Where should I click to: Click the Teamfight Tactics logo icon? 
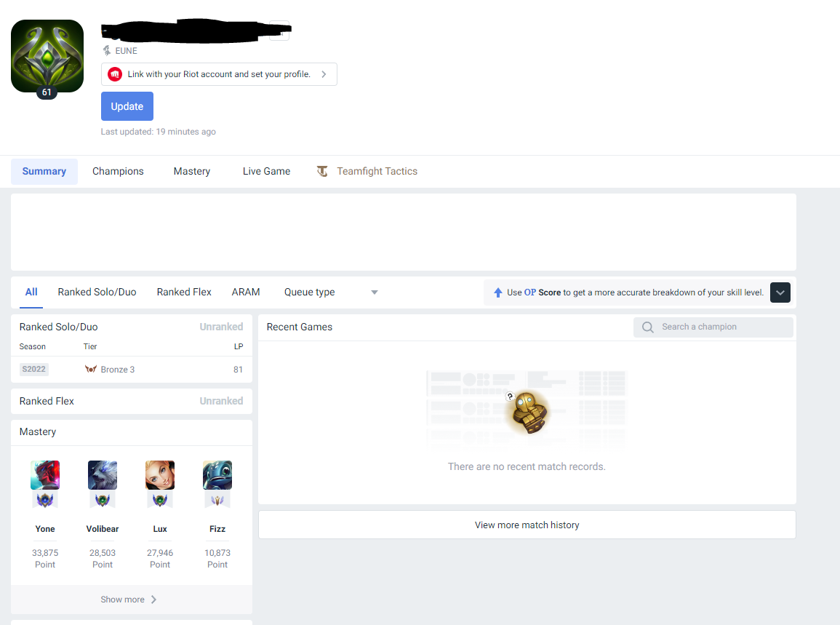tap(322, 171)
